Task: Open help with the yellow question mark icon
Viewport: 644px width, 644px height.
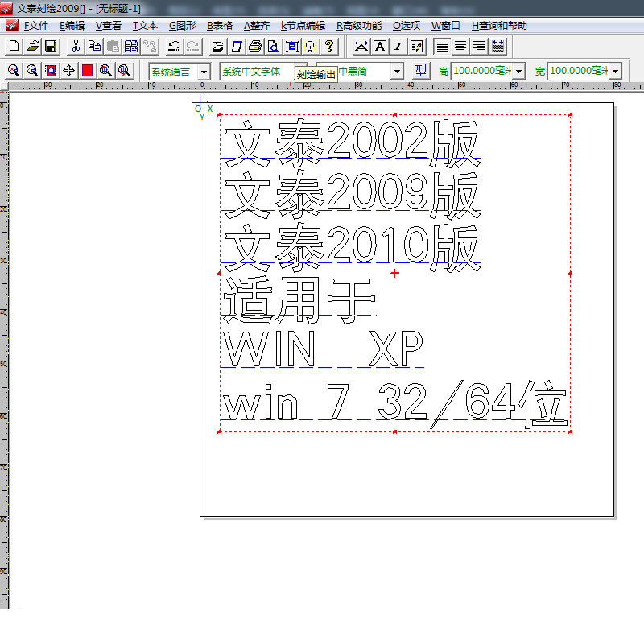Action: (x=329, y=46)
